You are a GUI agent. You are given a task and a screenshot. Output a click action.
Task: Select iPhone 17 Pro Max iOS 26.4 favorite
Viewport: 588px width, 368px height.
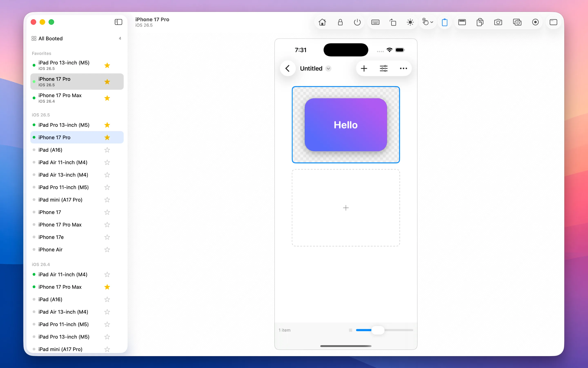tap(77, 98)
